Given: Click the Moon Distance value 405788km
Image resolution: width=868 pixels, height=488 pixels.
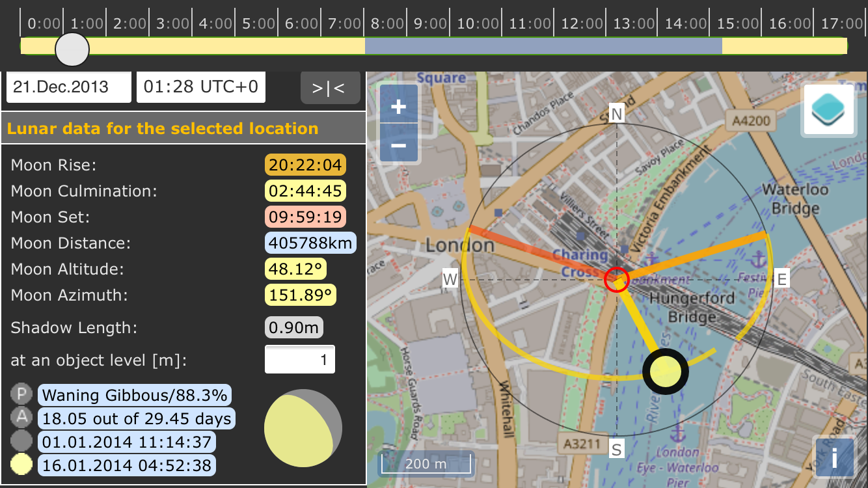Looking at the screenshot, I should coord(310,243).
